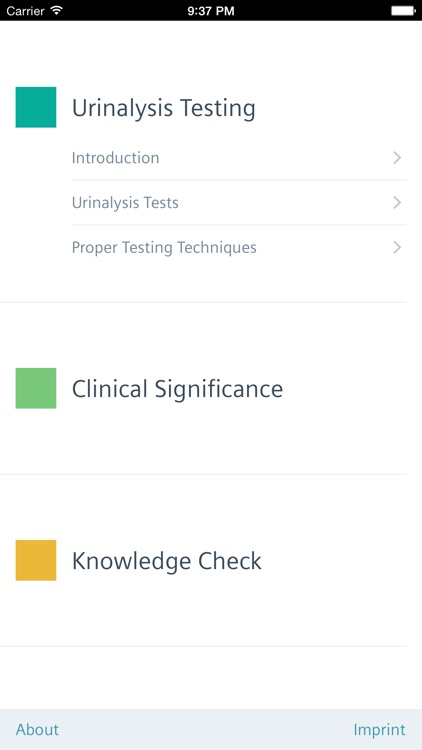
Task: Tap the green Clinical Significance square icon
Action: 36,388
